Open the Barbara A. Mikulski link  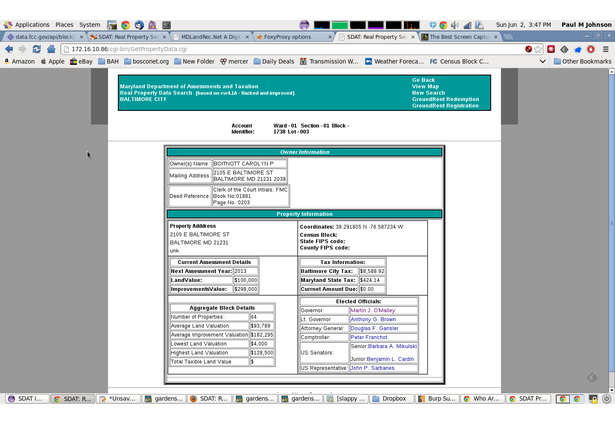[x=392, y=346]
